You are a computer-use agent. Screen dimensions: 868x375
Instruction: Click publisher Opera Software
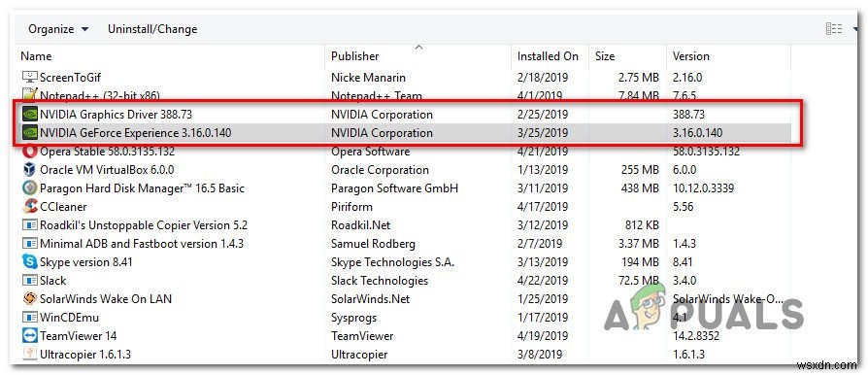click(370, 152)
